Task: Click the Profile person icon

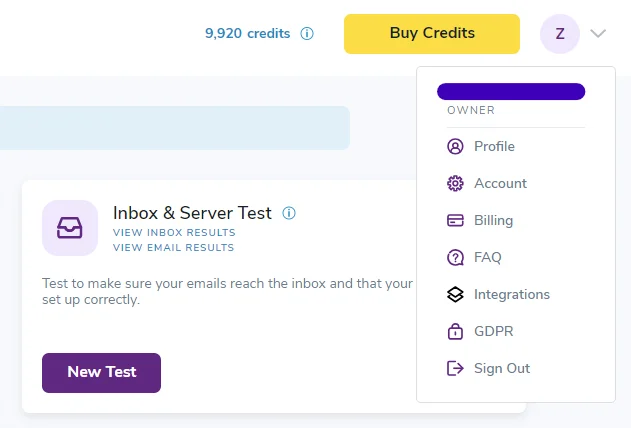Action: pos(455,147)
